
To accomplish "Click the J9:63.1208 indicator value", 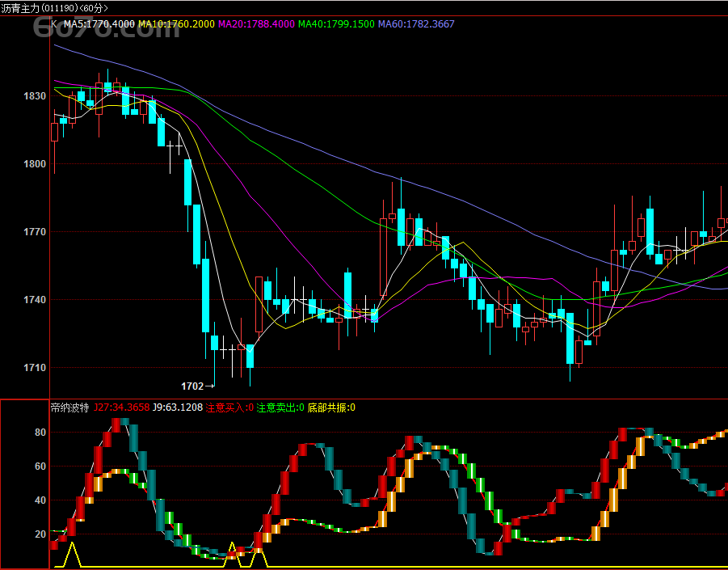I will click(x=178, y=407).
